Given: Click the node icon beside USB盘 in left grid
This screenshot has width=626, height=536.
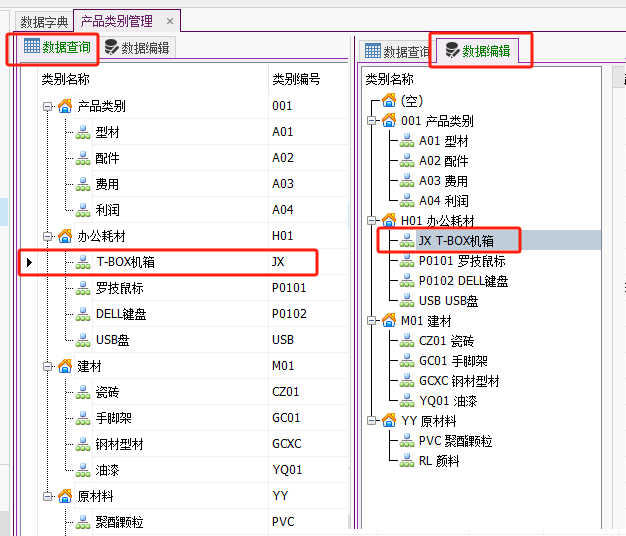Looking at the screenshot, I should [x=83, y=340].
